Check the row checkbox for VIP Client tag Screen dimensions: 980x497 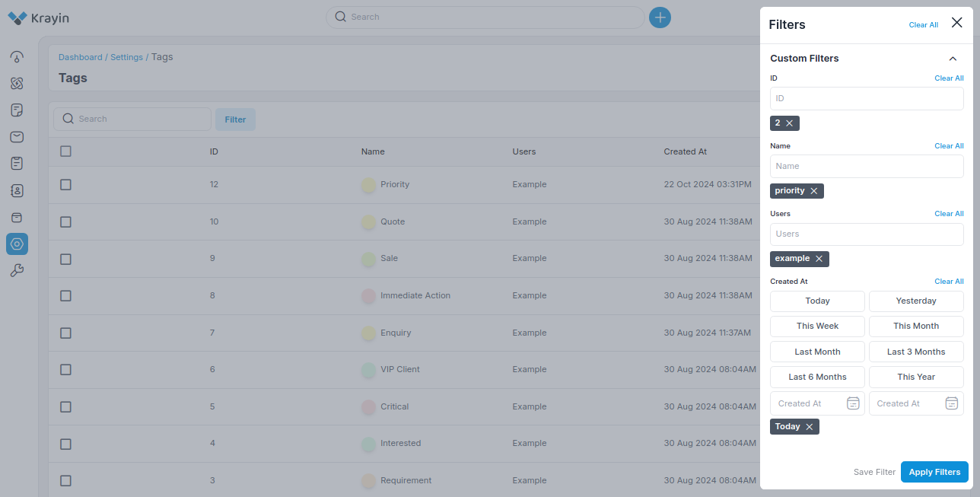coord(65,370)
